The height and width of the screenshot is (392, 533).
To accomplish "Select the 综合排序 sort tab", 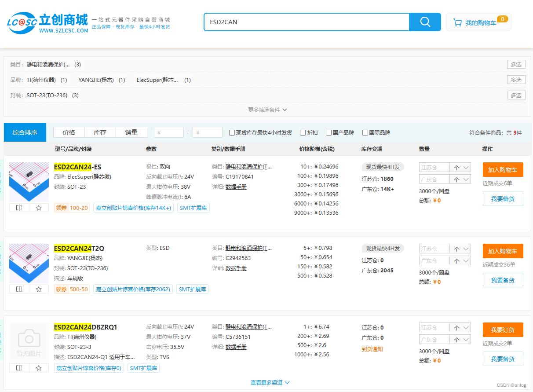I will [x=25, y=132].
